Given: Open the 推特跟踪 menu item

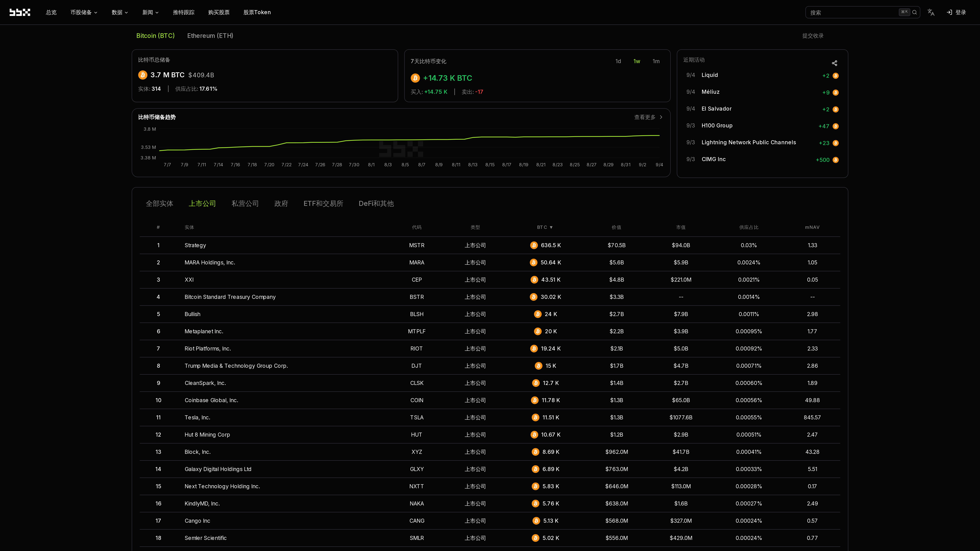Looking at the screenshot, I should (x=183, y=12).
